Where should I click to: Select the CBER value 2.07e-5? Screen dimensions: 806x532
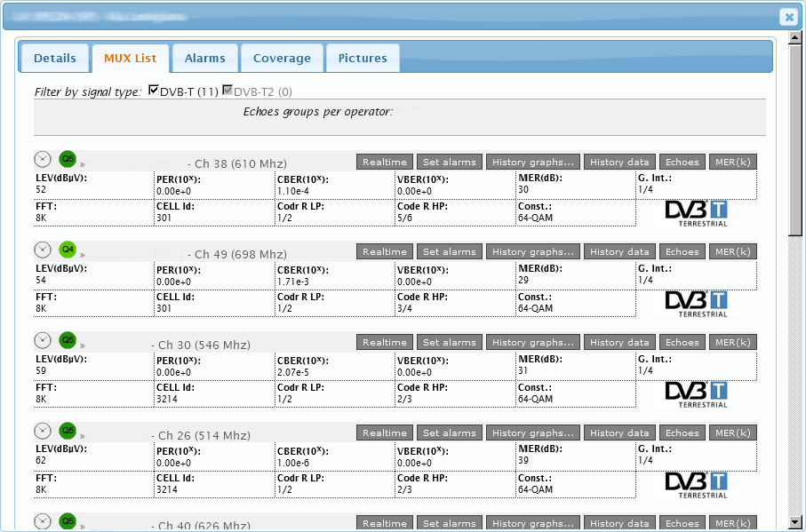coord(294,372)
